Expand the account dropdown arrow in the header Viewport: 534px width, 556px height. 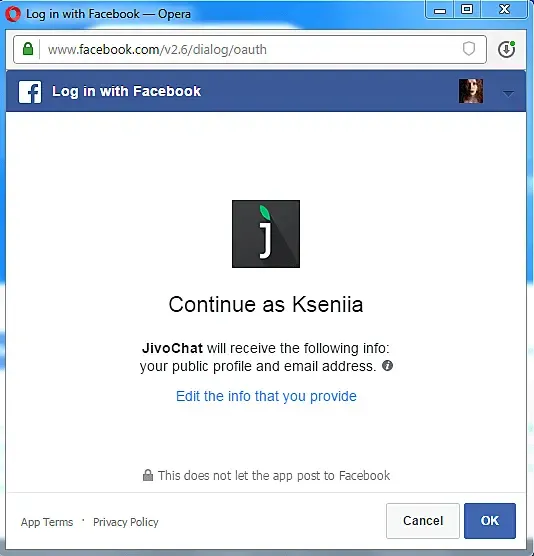pos(508,94)
